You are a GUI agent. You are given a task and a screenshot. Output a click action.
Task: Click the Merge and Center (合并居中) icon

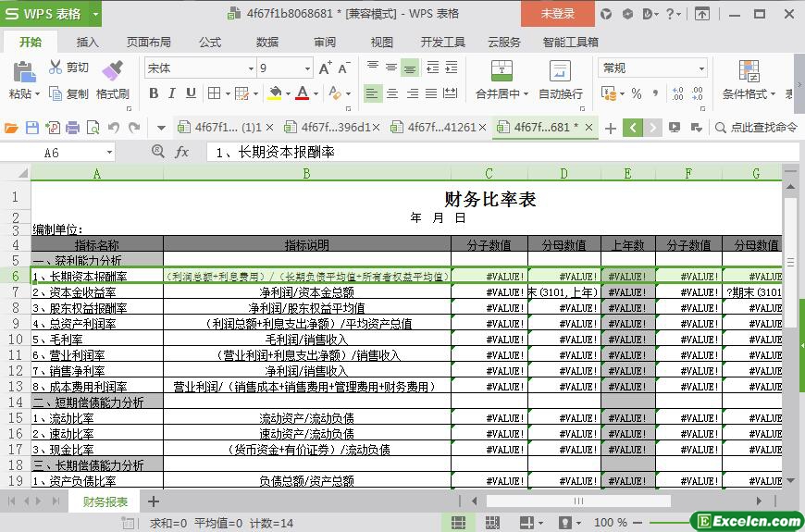tap(501, 71)
